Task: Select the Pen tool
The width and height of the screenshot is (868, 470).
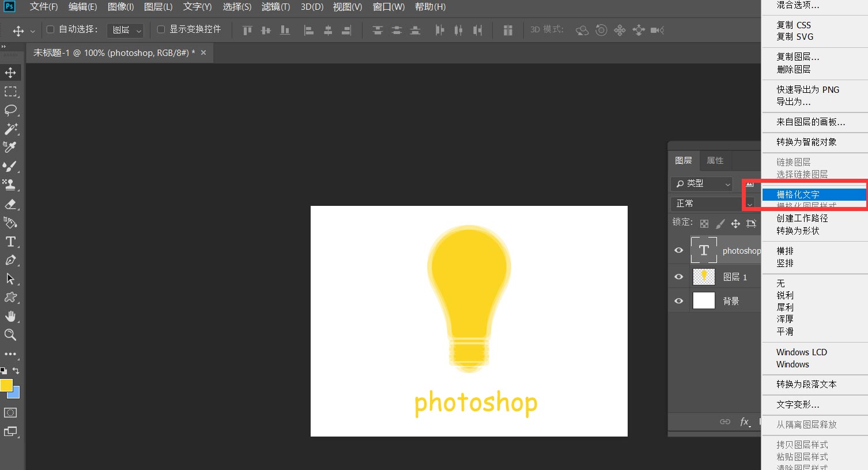Action: click(x=10, y=260)
